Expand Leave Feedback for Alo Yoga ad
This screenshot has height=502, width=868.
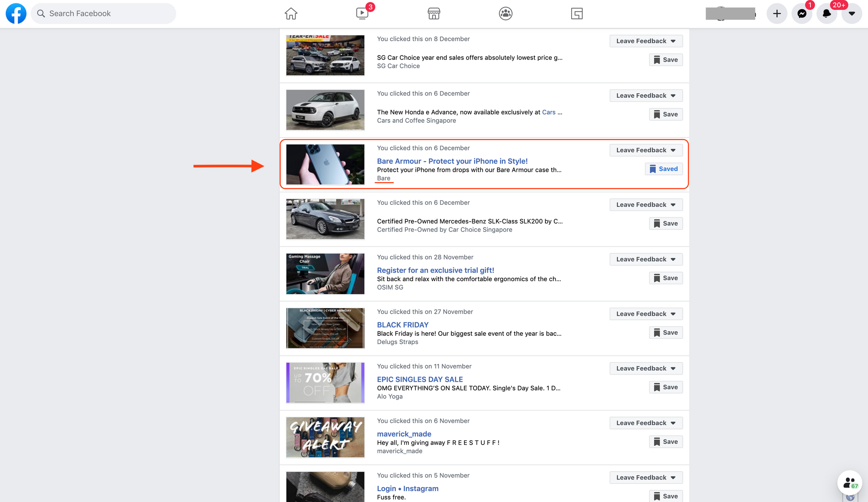(x=646, y=368)
